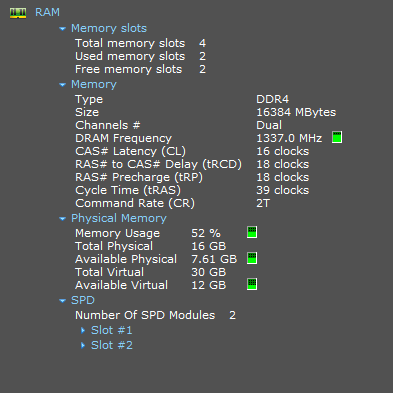Collapse the Physical Memory section arrow
393x393 pixels.
click(62, 219)
